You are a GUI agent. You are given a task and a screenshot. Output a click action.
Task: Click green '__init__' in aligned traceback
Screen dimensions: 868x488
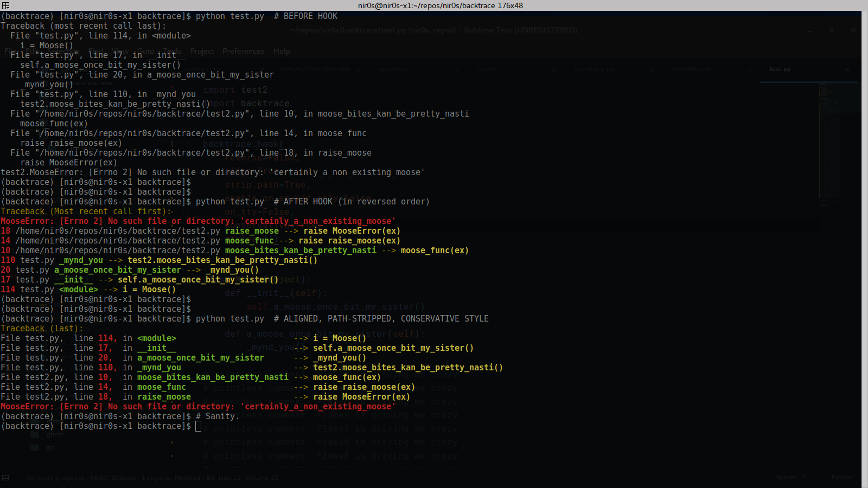click(157, 348)
